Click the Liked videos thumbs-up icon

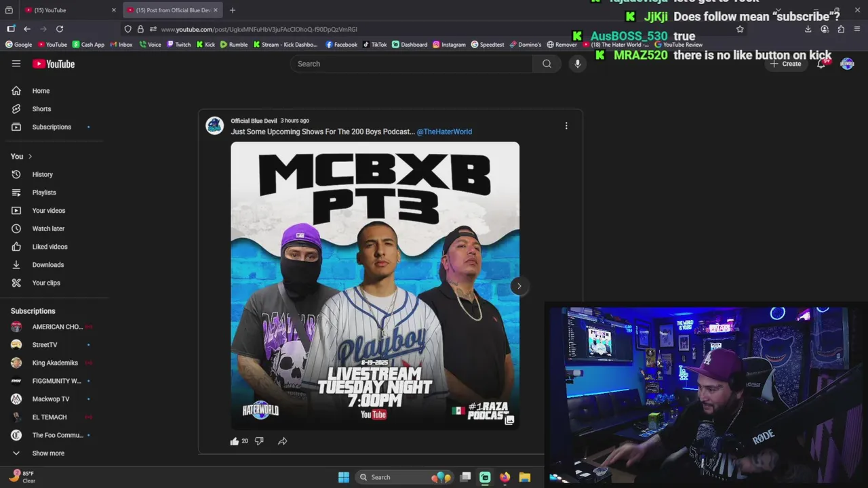tap(16, 247)
